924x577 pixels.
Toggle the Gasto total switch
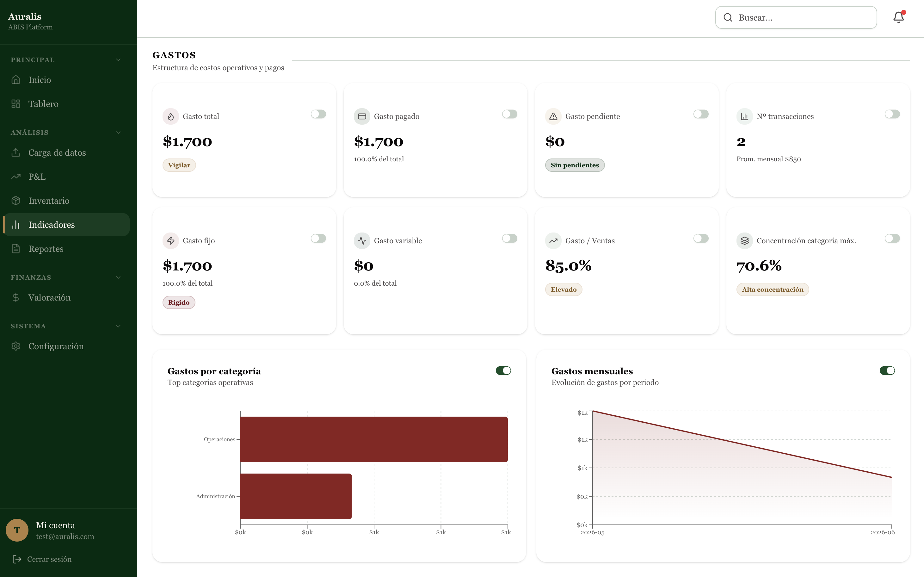[x=318, y=114]
